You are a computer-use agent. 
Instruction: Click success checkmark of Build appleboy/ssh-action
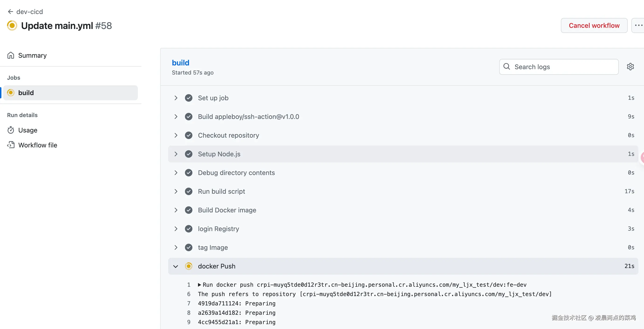189,117
